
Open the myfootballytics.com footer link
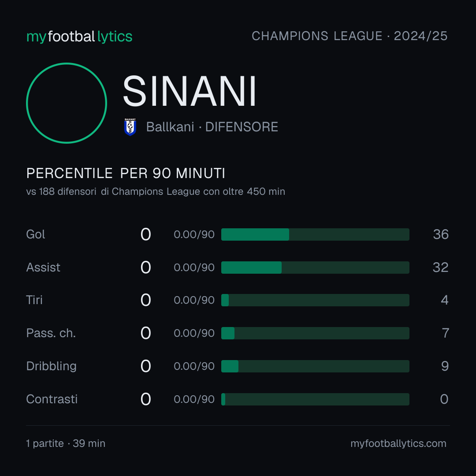pos(398,443)
